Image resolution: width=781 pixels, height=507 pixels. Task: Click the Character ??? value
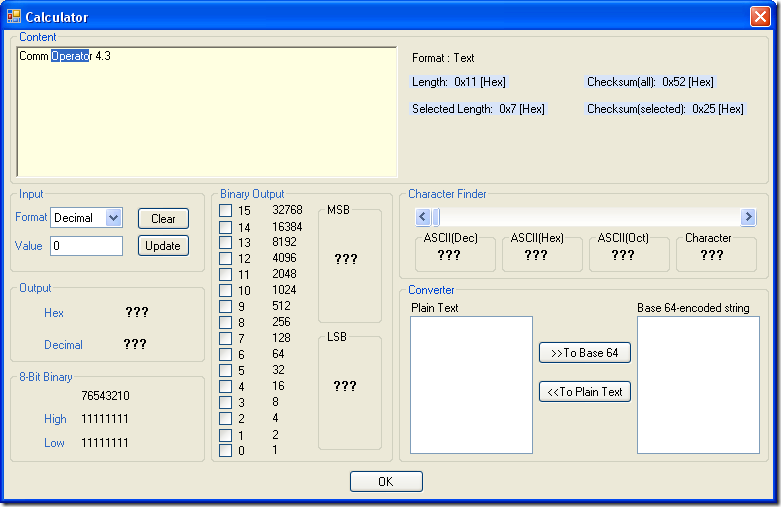(712, 255)
